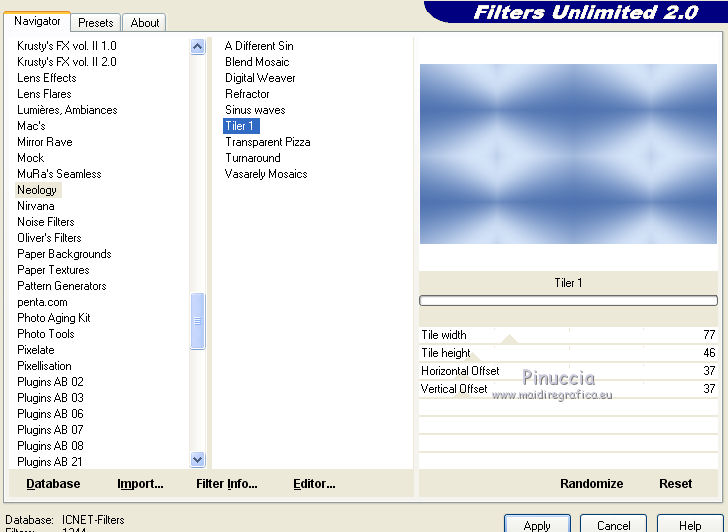This screenshot has height=532, width=728.
Task: Select Paper Textures category
Action: click(53, 270)
